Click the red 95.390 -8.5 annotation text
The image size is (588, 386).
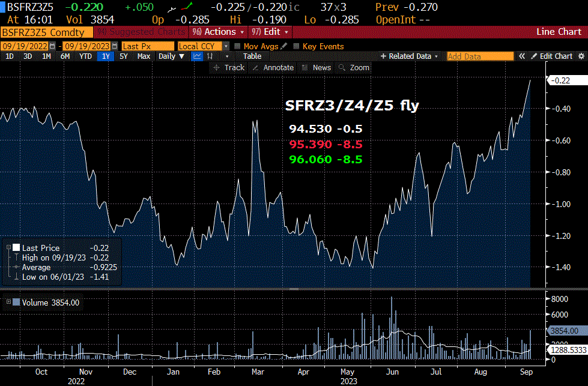[x=326, y=144]
